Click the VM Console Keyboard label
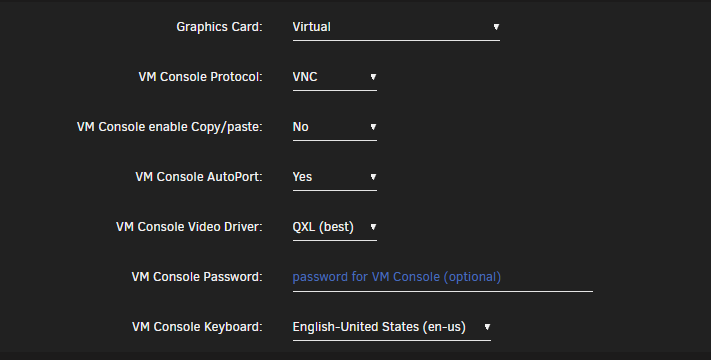 tap(197, 327)
